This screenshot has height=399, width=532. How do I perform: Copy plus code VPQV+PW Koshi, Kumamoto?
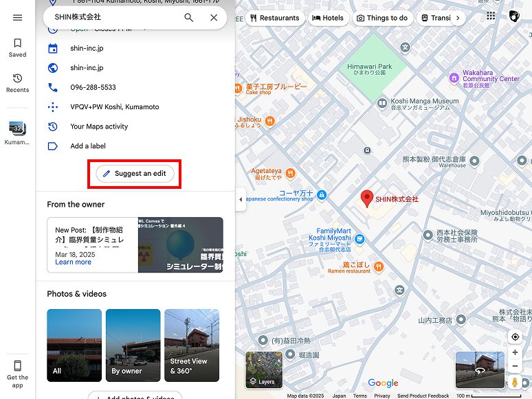click(x=115, y=107)
